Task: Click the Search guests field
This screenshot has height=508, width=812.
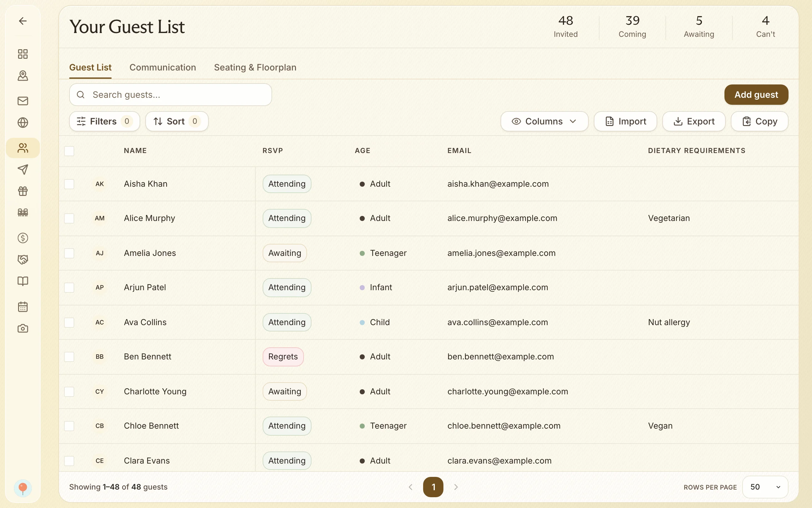Action: click(170, 95)
